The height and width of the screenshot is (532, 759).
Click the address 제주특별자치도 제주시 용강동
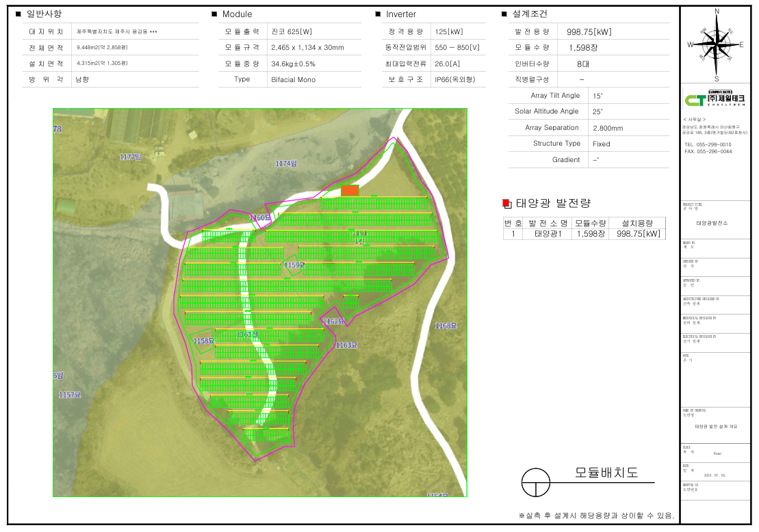tap(116, 31)
